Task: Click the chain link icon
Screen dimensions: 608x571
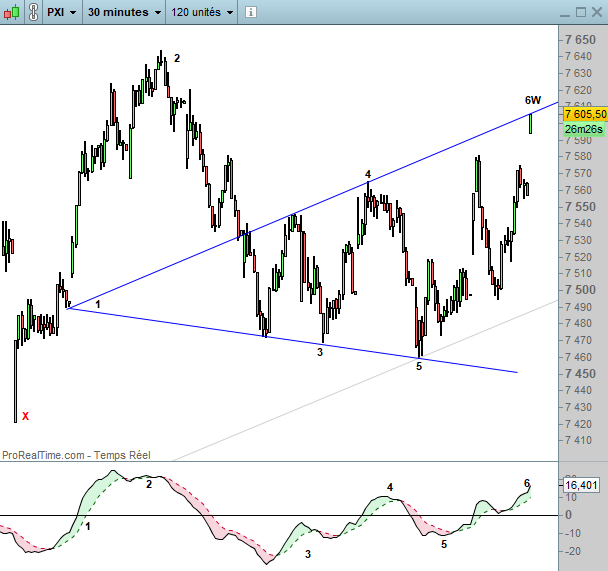Action: point(34,12)
